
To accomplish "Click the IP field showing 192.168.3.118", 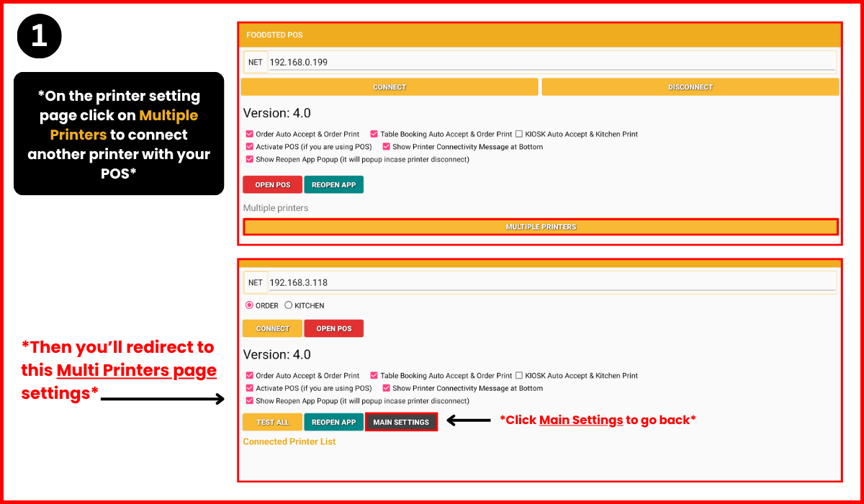I will click(552, 283).
